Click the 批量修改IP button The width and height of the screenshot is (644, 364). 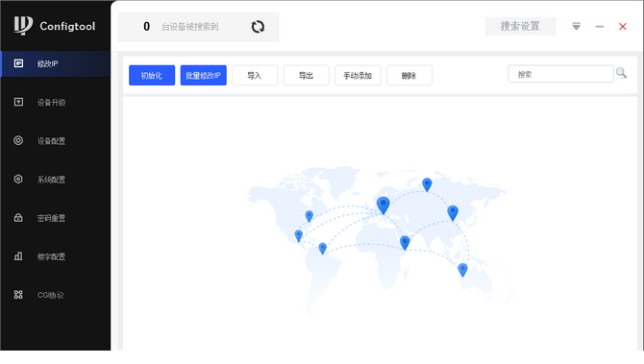(x=204, y=76)
